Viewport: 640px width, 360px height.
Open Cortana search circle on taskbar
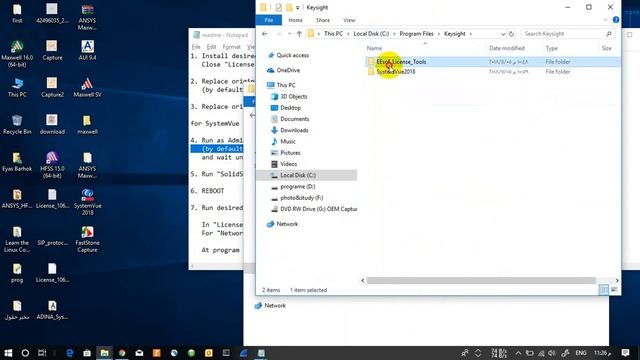pyautogui.click(x=25, y=353)
